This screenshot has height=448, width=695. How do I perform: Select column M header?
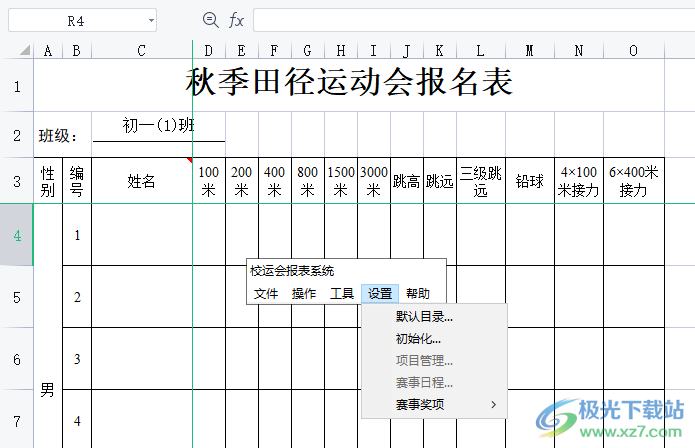[x=530, y=51]
